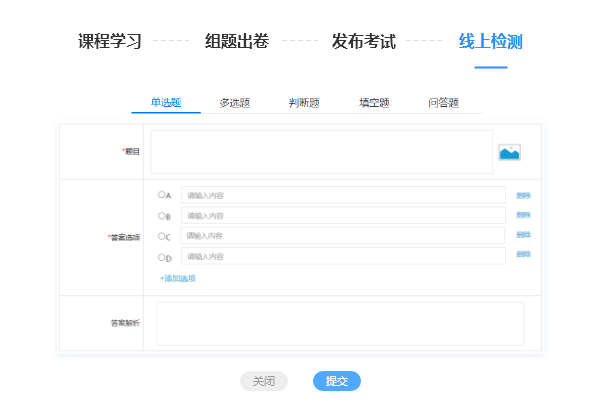Select radio button for option A
600x420 pixels.
coord(162,195)
